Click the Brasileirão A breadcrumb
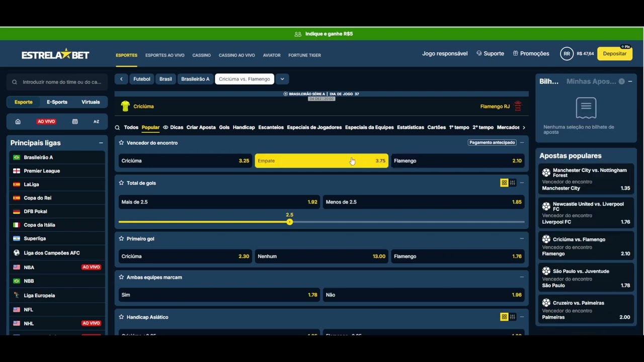The image size is (644, 362). pyautogui.click(x=195, y=79)
